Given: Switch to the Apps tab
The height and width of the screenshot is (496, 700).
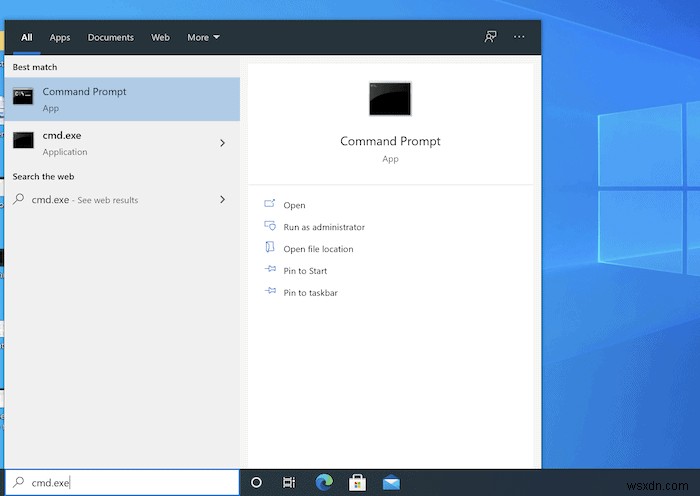Looking at the screenshot, I should pos(60,38).
